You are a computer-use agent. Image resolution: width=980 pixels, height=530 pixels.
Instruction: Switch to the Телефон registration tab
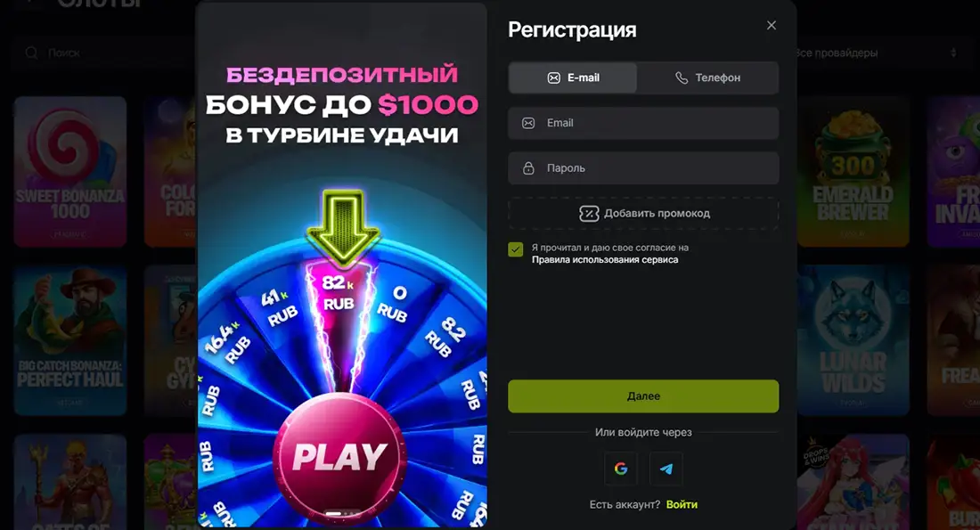click(707, 77)
